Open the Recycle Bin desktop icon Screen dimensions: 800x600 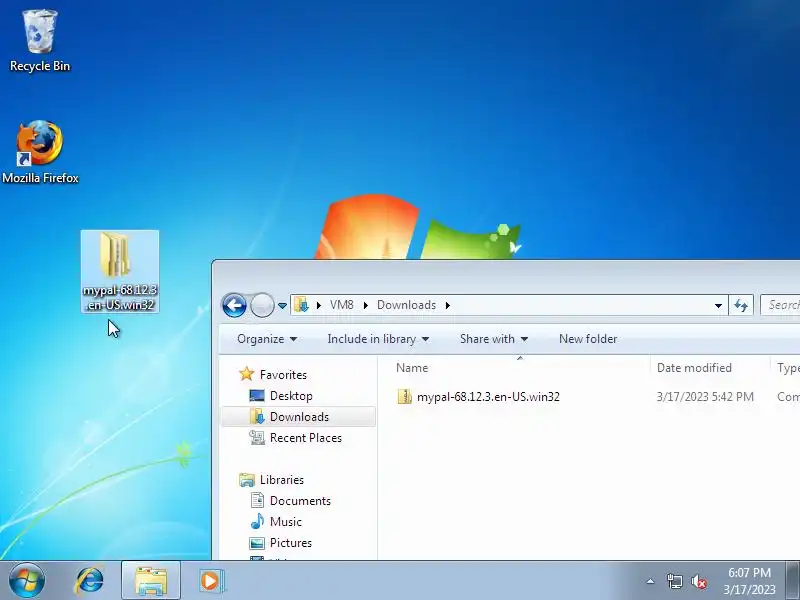(40, 41)
